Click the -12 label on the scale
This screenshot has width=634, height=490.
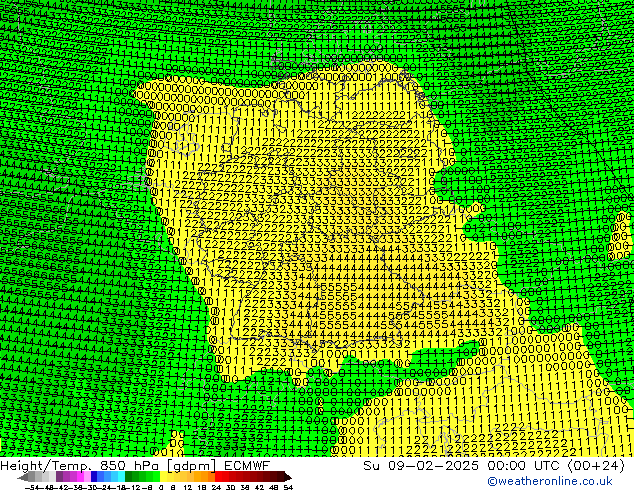133,487
